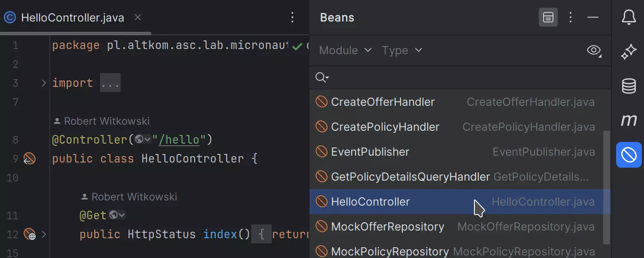Click the endpoint gutter icon on line 12
644x258 pixels.
pos(29,234)
